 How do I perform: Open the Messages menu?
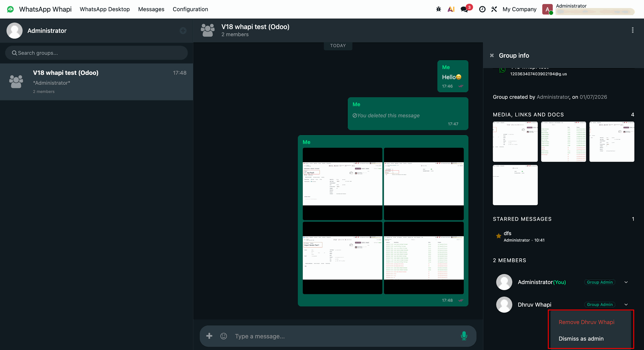pos(151,9)
